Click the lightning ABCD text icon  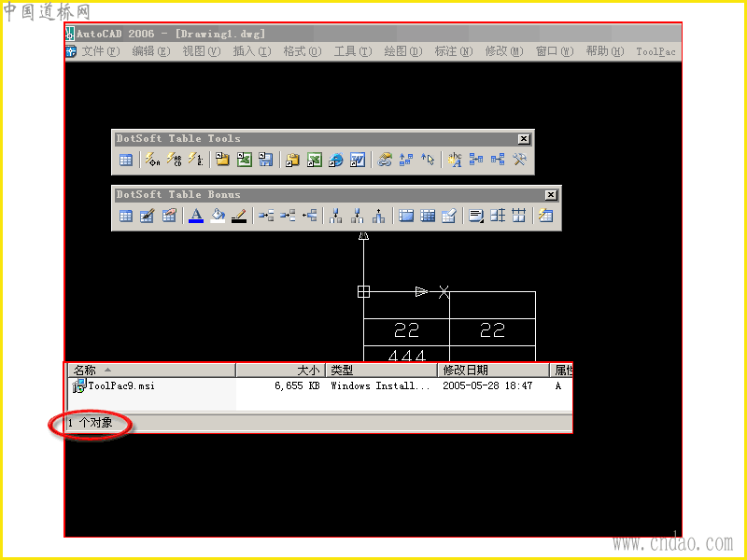pyautogui.click(x=174, y=160)
